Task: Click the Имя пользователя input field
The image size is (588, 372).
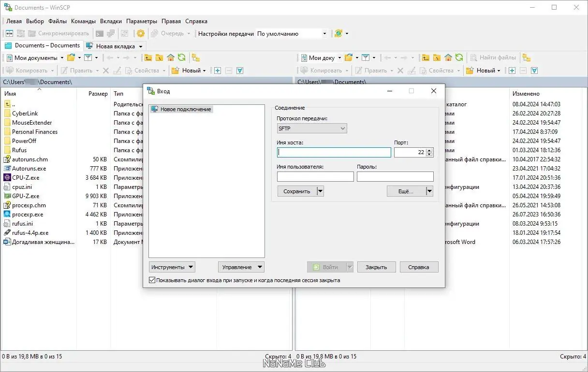Action: pyautogui.click(x=315, y=177)
